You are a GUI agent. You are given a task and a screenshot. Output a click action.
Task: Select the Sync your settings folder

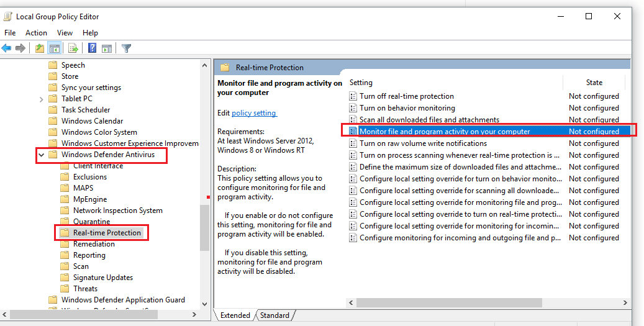(91, 88)
